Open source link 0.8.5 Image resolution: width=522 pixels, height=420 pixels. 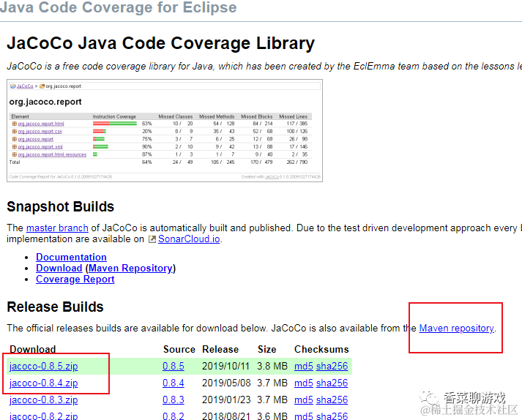(x=173, y=366)
